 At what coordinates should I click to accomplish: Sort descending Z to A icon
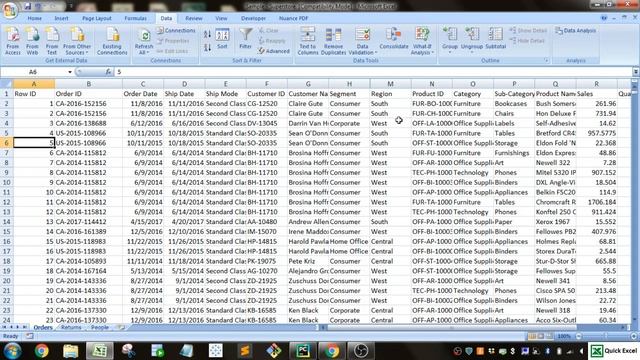207,47
